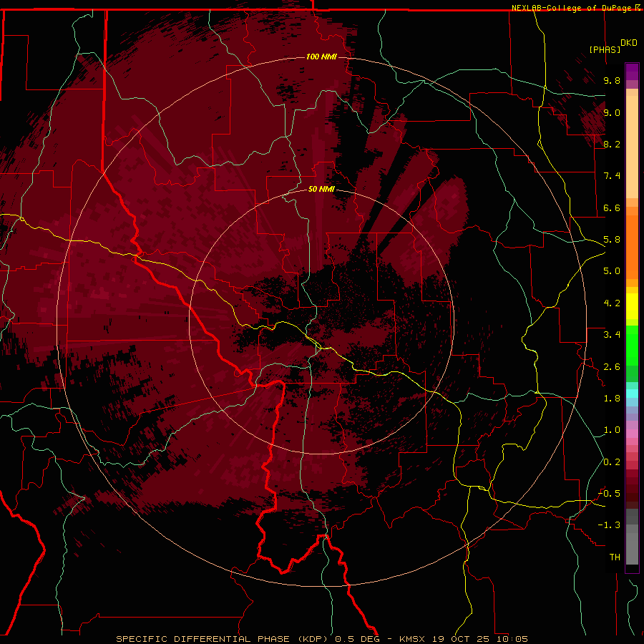Click the -0.5 color scale label
The height and width of the screenshot is (644, 644).
click(610, 494)
